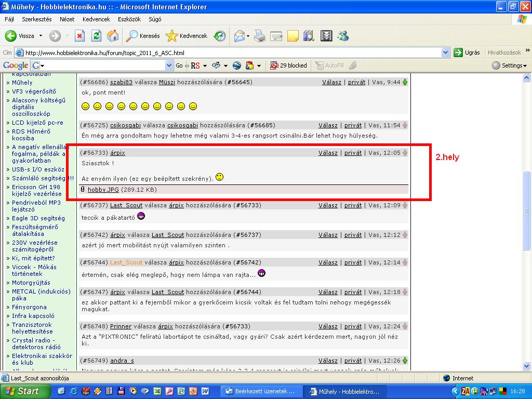Click the yellow note toolbar icon

point(293,36)
